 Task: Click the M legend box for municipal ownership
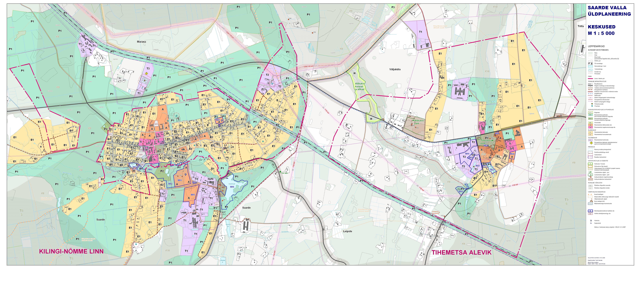(590, 211)
